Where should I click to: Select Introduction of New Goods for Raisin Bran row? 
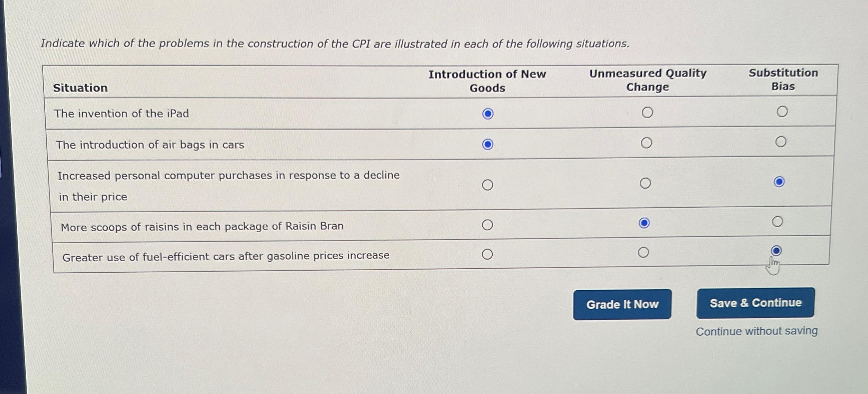(488, 224)
